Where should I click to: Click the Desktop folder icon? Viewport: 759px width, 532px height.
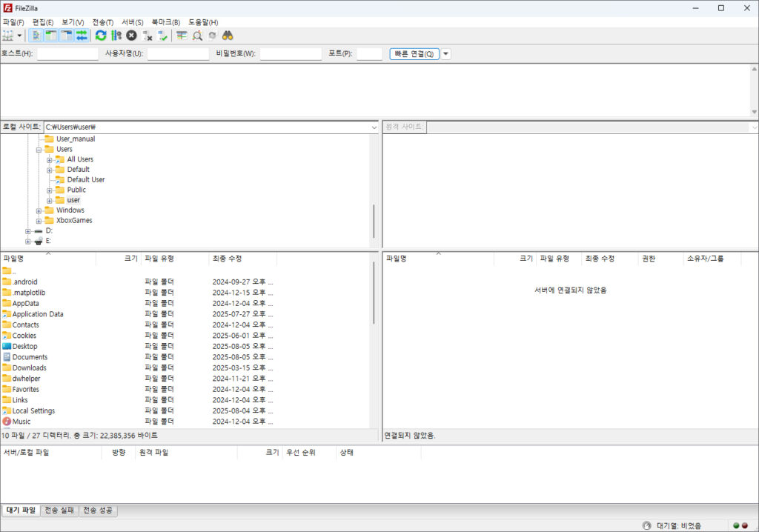(x=7, y=346)
